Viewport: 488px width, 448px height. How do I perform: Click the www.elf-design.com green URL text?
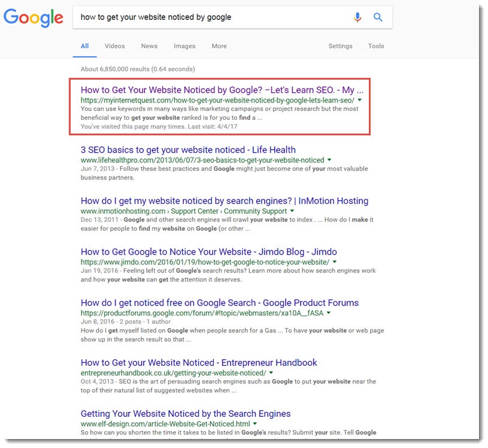[165, 424]
